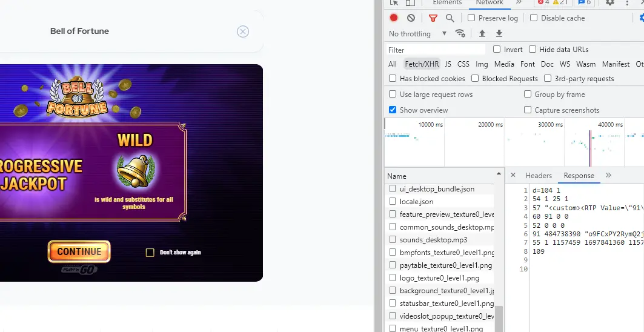Click into the network Filter input
Image resolution: width=644 pixels, height=332 pixels.
(x=436, y=50)
